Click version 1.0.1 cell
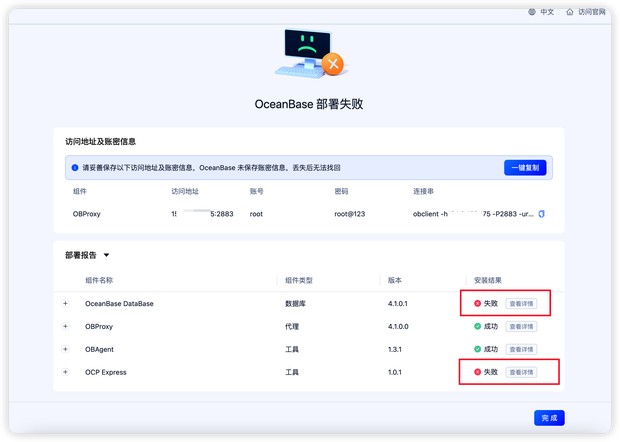The image size is (620, 442). (x=395, y=372)
